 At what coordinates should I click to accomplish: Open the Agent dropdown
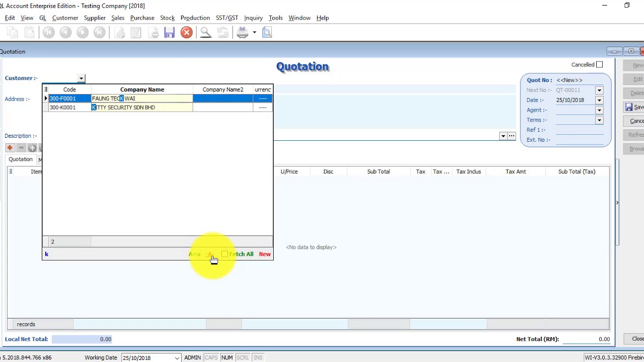point(599,110)
